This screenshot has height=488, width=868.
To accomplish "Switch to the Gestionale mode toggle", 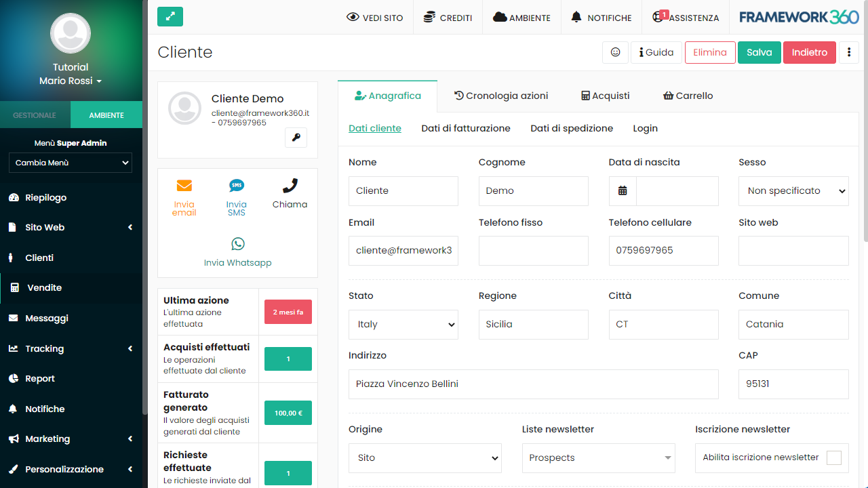I will coord(35,115).
